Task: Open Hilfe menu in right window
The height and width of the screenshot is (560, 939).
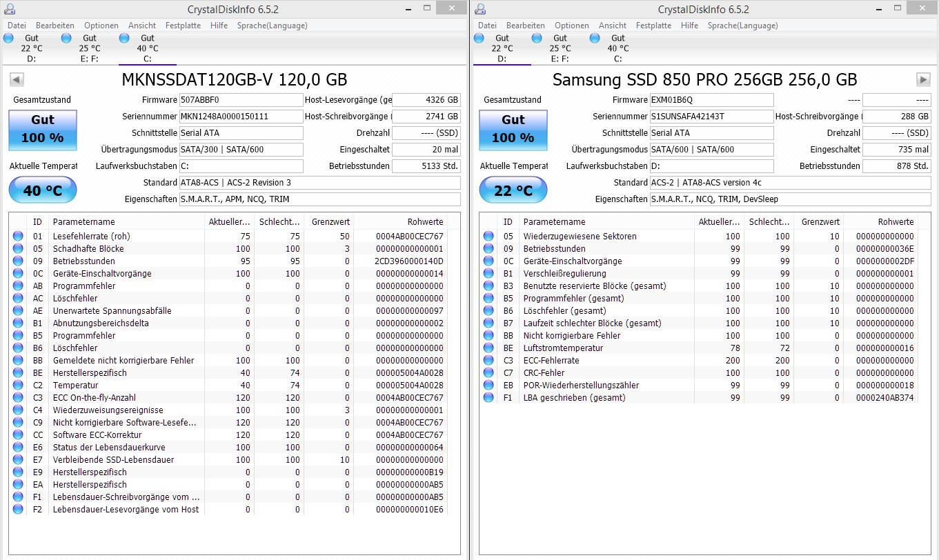Action: click(x=689, y=26)
